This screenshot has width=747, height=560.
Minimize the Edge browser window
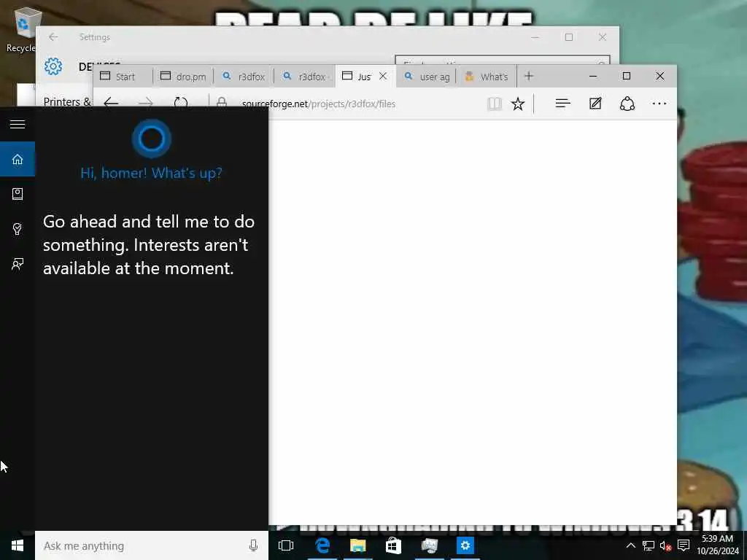pos(593,76)
